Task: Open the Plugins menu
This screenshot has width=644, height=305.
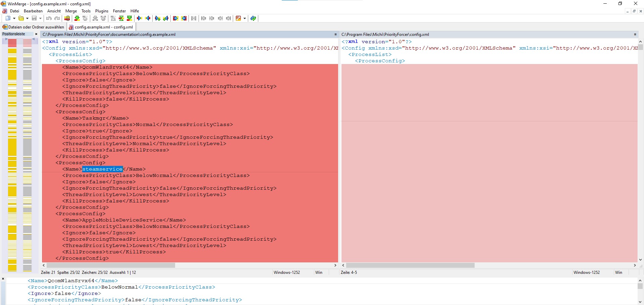Action: [x=102, y=11]
